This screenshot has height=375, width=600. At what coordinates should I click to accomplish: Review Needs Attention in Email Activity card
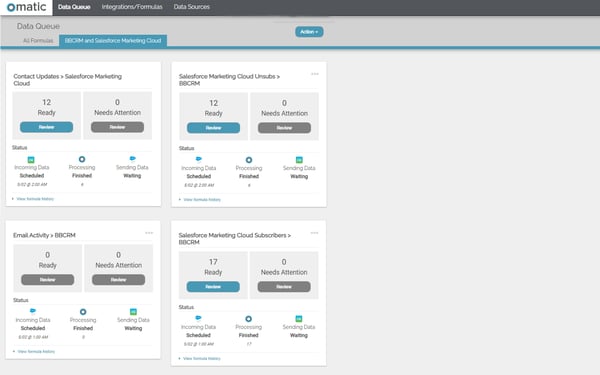tap(119, 280)
